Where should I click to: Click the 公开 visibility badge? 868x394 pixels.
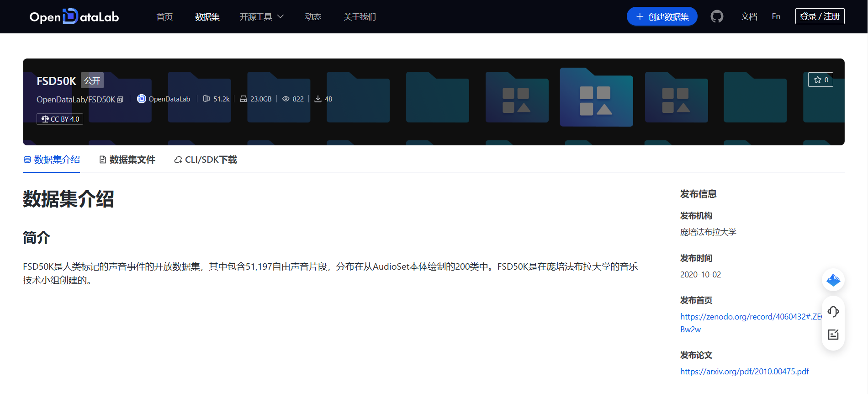click(x=92, y=80)
